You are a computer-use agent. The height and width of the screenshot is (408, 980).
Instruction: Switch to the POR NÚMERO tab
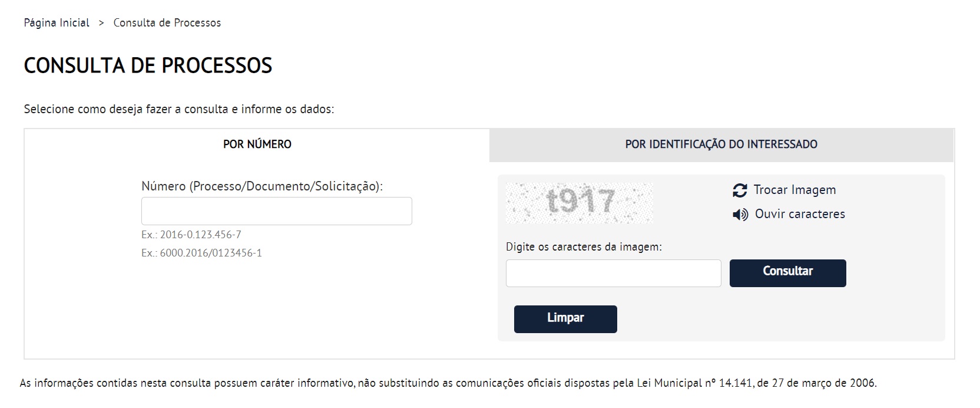257,144
